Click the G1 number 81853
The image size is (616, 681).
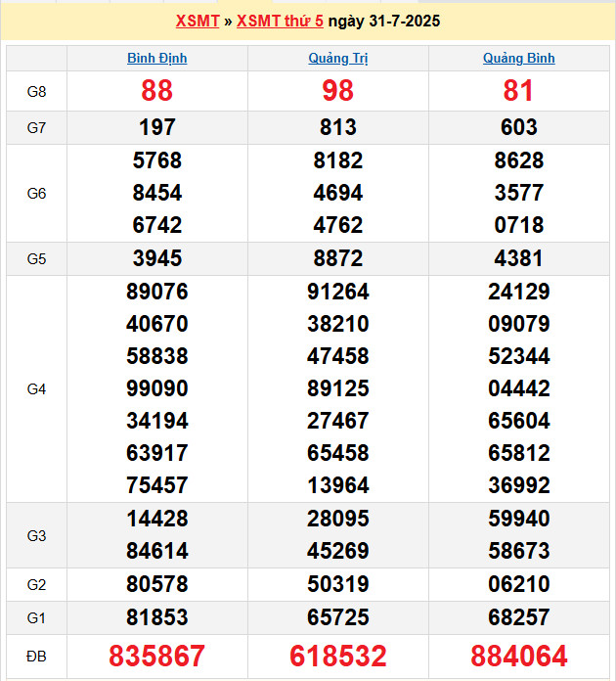pos(157,617)
